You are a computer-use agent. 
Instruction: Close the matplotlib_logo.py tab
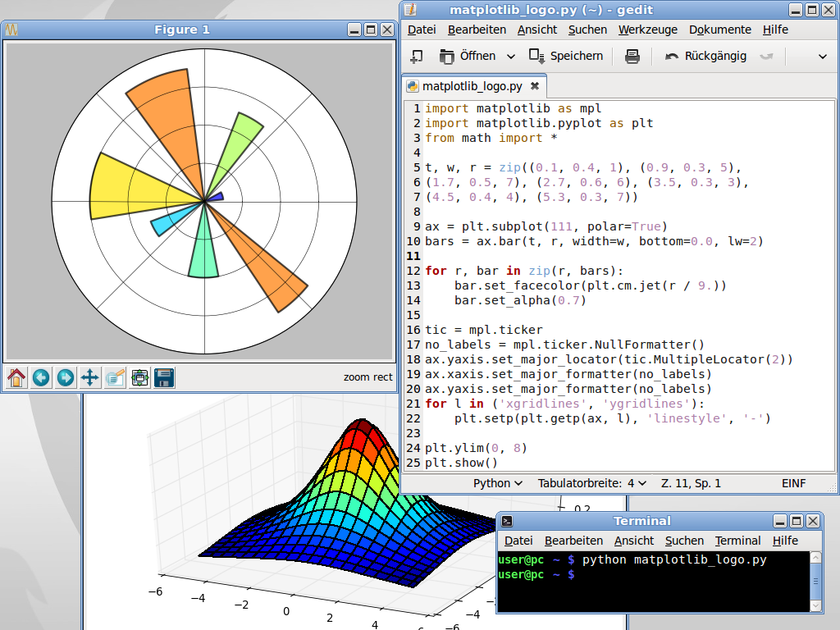tap(535, 86)
